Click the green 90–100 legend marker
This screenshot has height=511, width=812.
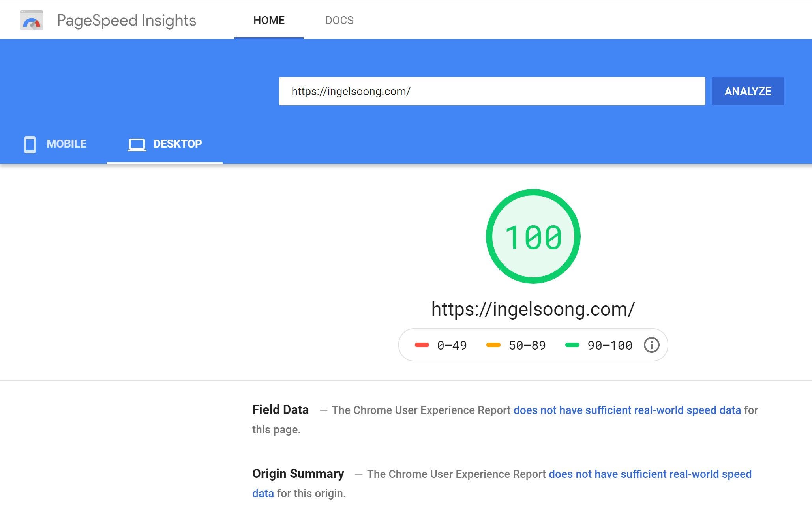(572, 345)
